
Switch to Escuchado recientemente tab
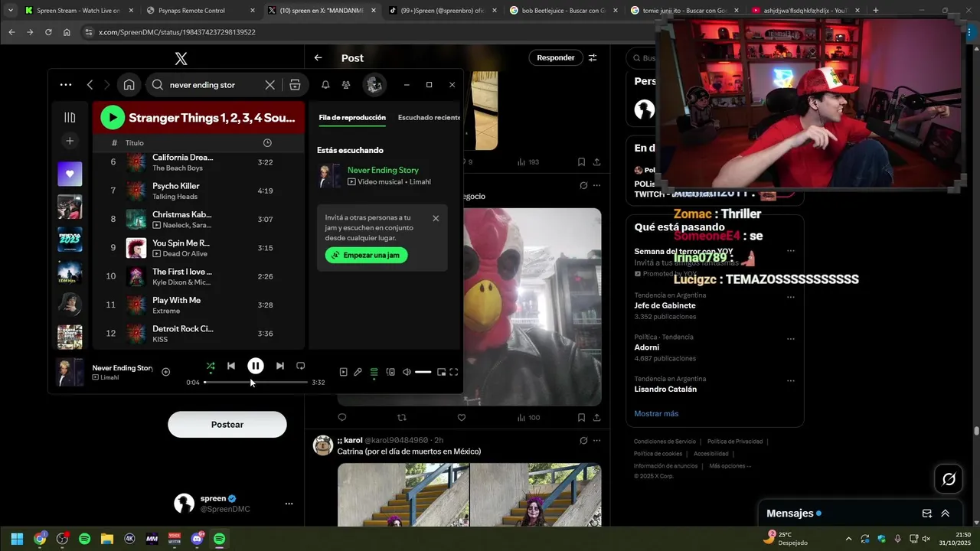(x=429, y=117)
